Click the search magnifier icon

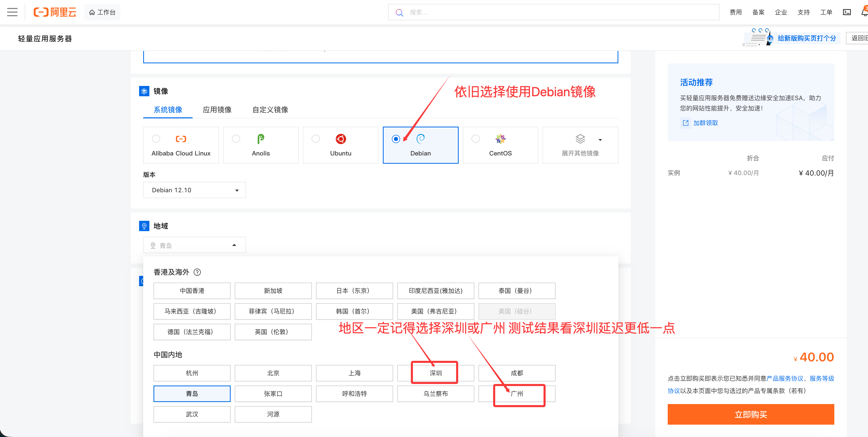[399, 12]
